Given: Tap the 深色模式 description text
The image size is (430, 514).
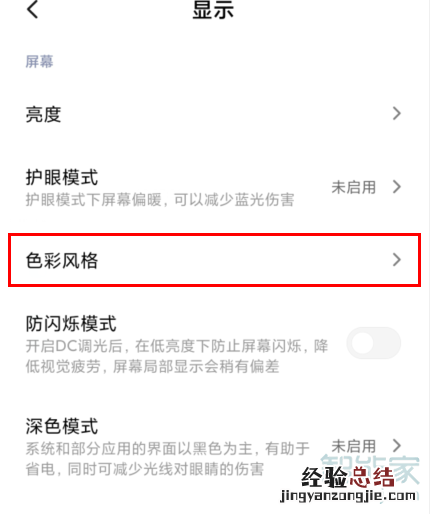Looking at the screenshot, I should [x=168, y=459].
